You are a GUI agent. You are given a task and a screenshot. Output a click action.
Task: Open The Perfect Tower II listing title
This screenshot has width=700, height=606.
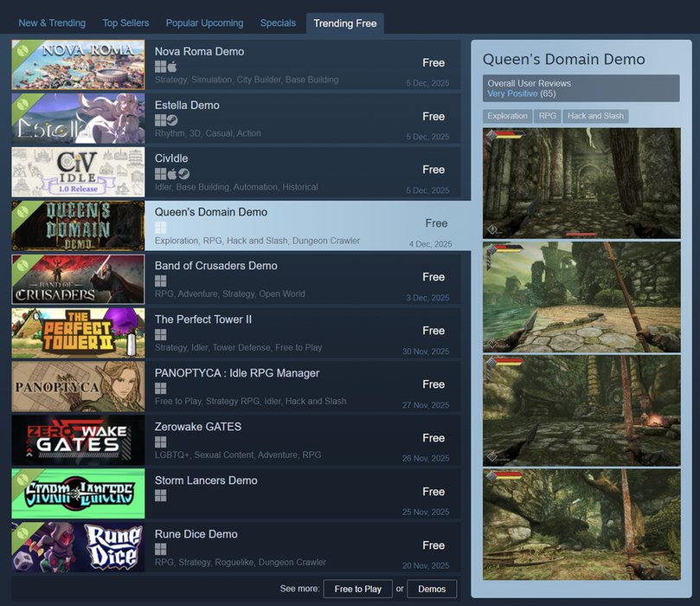203,319
